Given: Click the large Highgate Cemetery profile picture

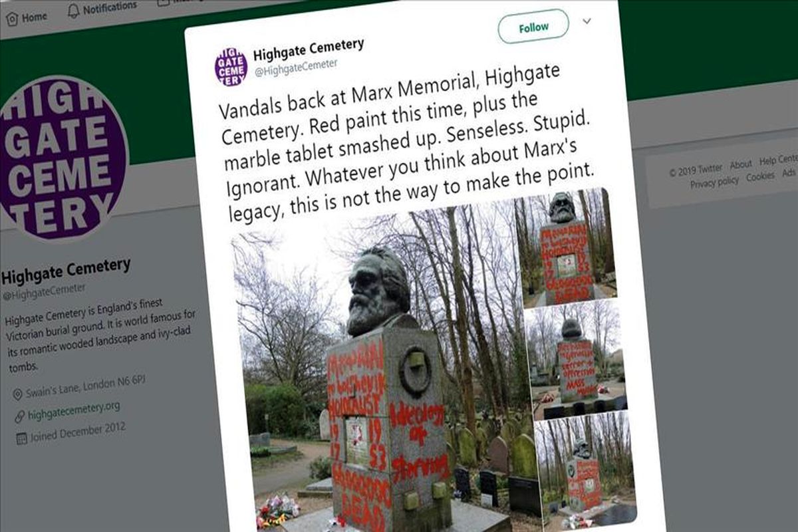Looking at the screenshot, I should coord(62,158).
